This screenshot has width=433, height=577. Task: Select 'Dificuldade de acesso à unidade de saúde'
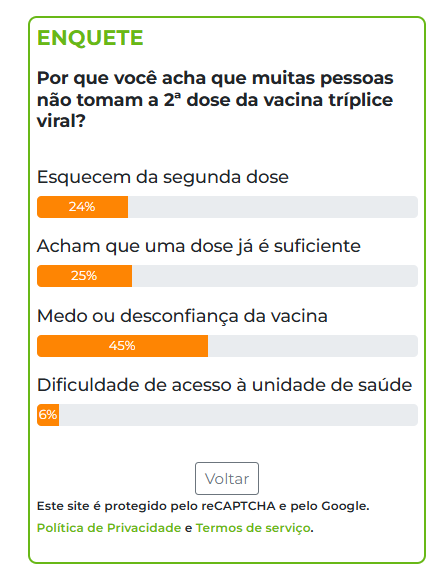pyautogui.click(x=224, y=385)
